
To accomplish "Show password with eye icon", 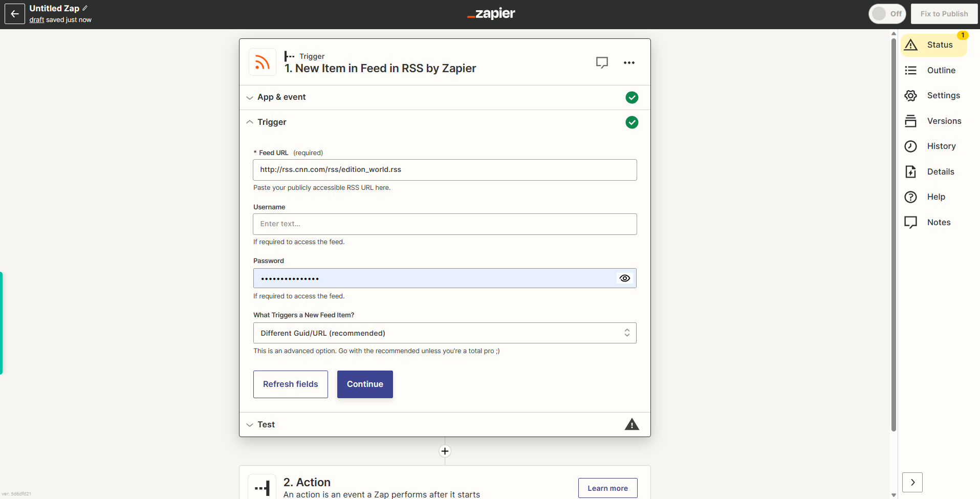I will coord(625,278).
